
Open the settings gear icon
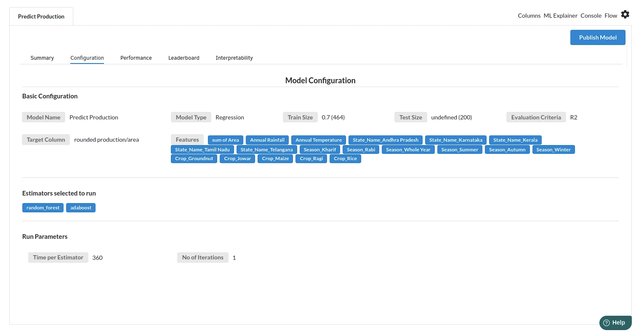click(625, 15)
